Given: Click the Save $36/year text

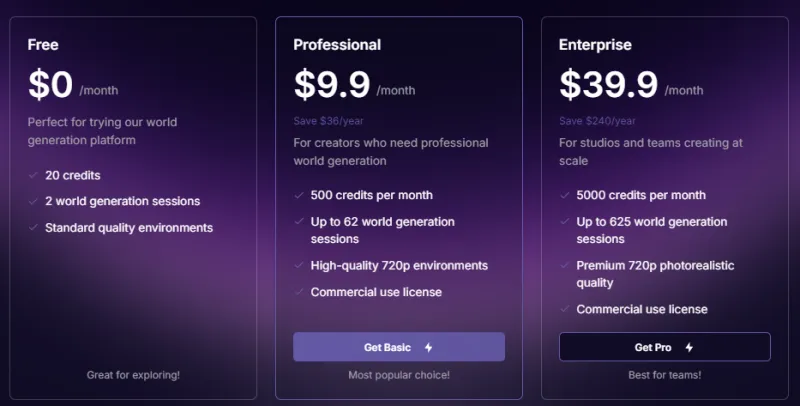Looking at the screenshot, I should pos(325,121).
